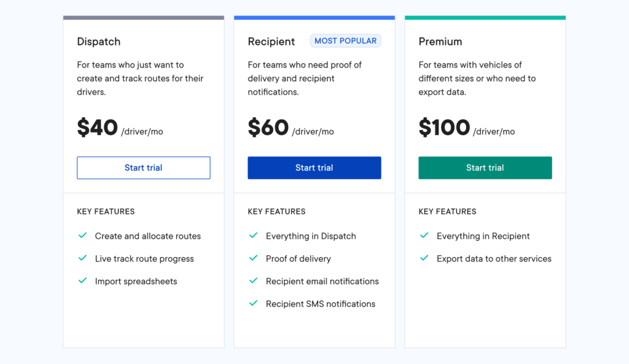Image resolution: width=629 pixels, height=364 pixels.
Task: Click the checkmark beside Export data to other services
Action: (x=424, y=258)
